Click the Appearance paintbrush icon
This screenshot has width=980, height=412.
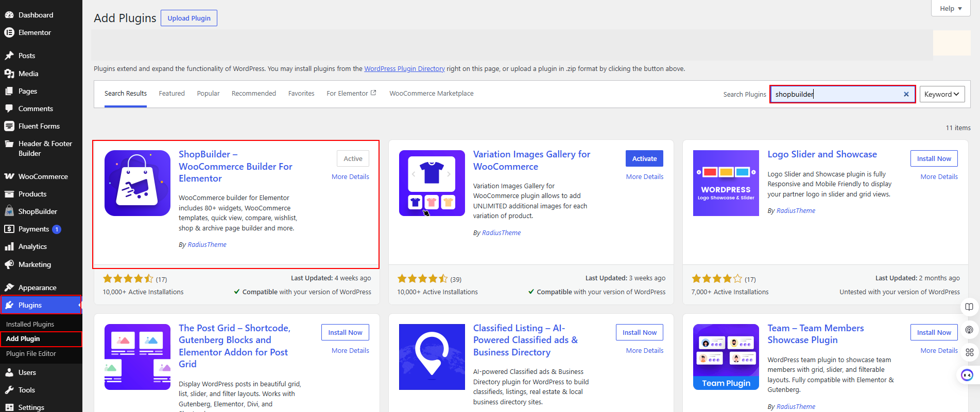(9, 288)
